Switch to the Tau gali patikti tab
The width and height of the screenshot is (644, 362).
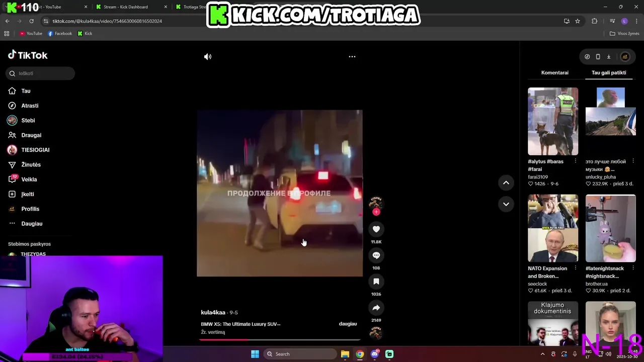pyautogui.click(x=609, y=73)
